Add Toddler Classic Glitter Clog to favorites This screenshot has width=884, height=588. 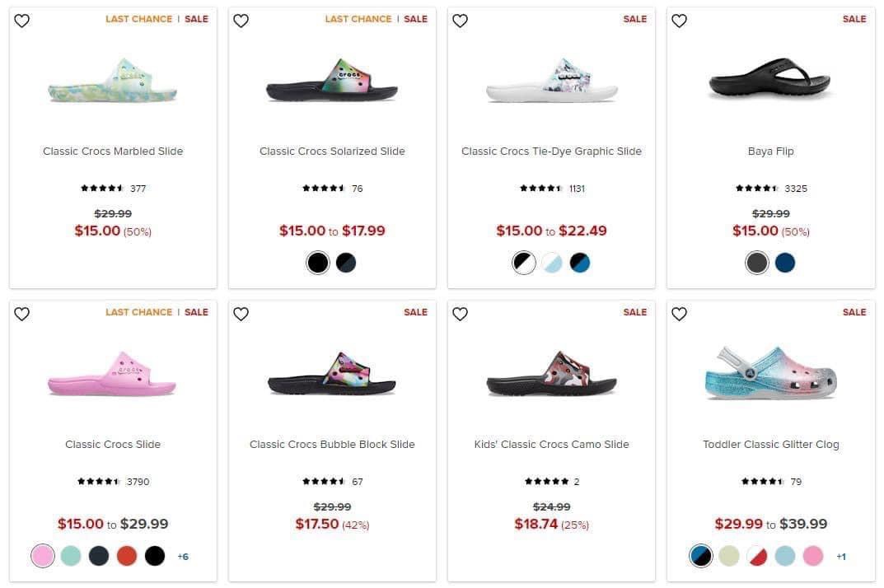(680, 314)
